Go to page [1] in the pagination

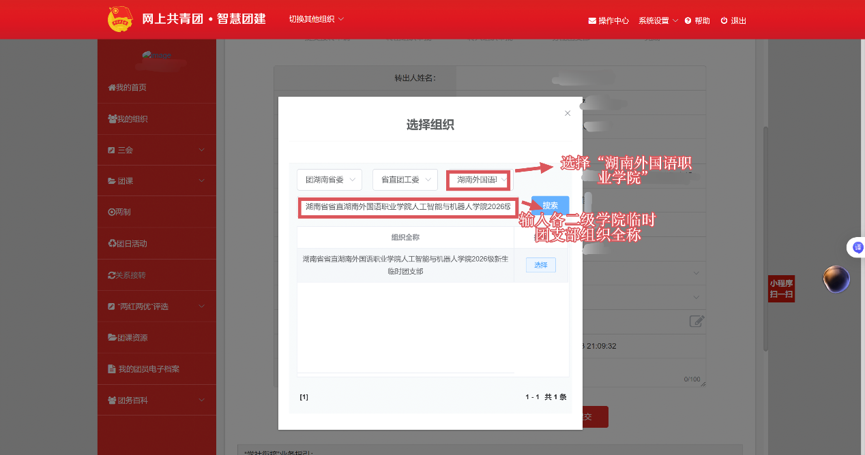point(304,397)
